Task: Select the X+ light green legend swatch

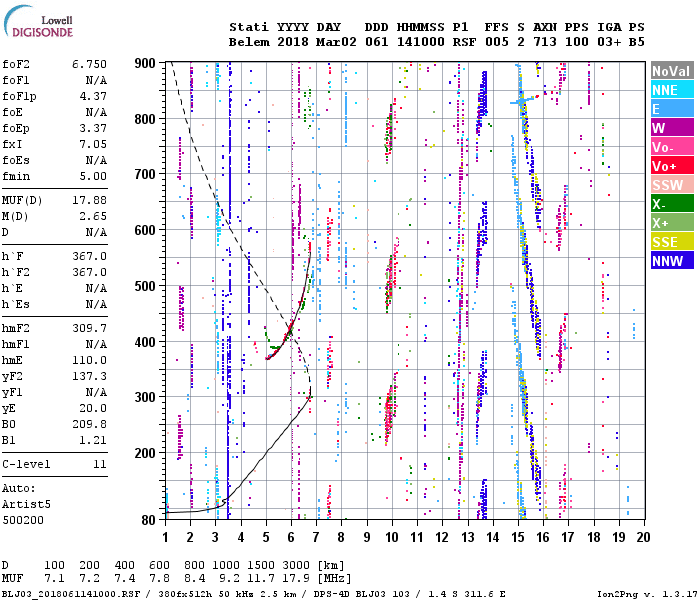Action: [x=672, y=223]
